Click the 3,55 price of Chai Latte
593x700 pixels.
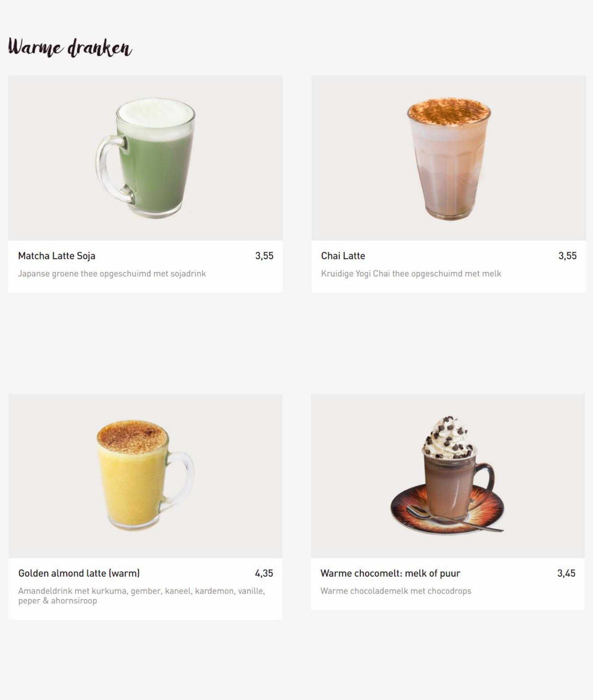click(567, 256)
